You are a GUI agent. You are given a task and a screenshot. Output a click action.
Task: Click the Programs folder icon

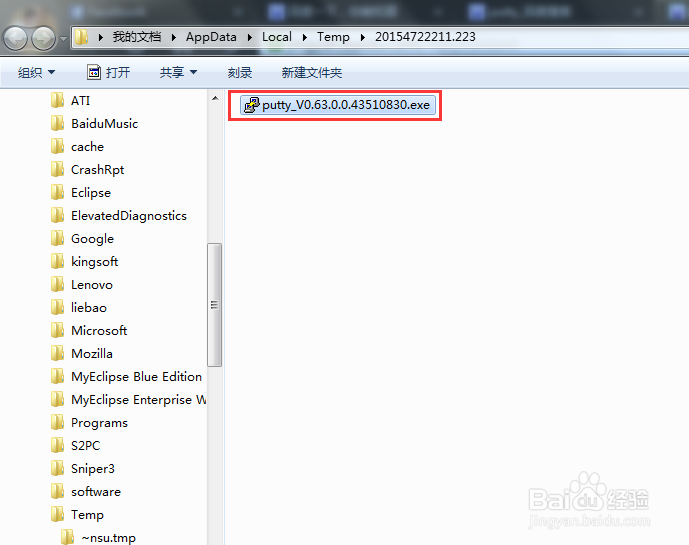[58, 422]
